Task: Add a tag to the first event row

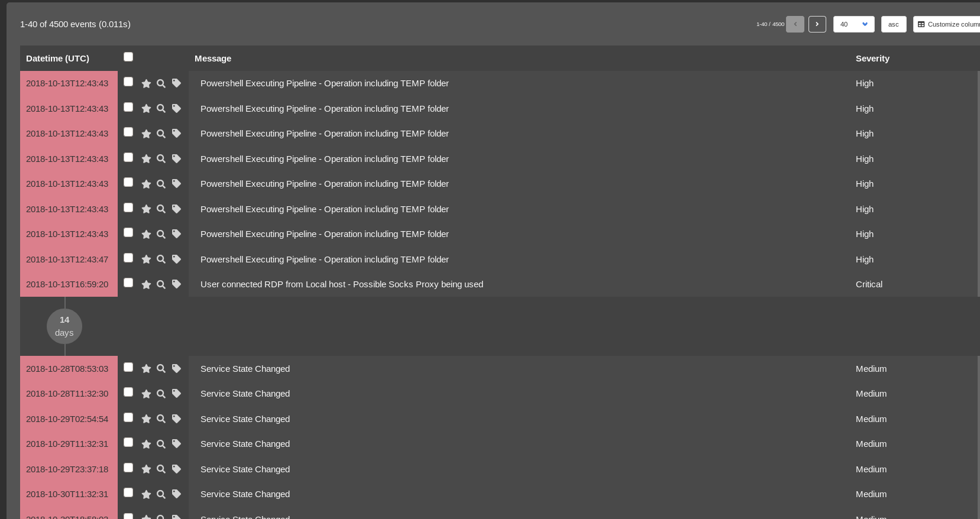Action: (x=176, y=83)
